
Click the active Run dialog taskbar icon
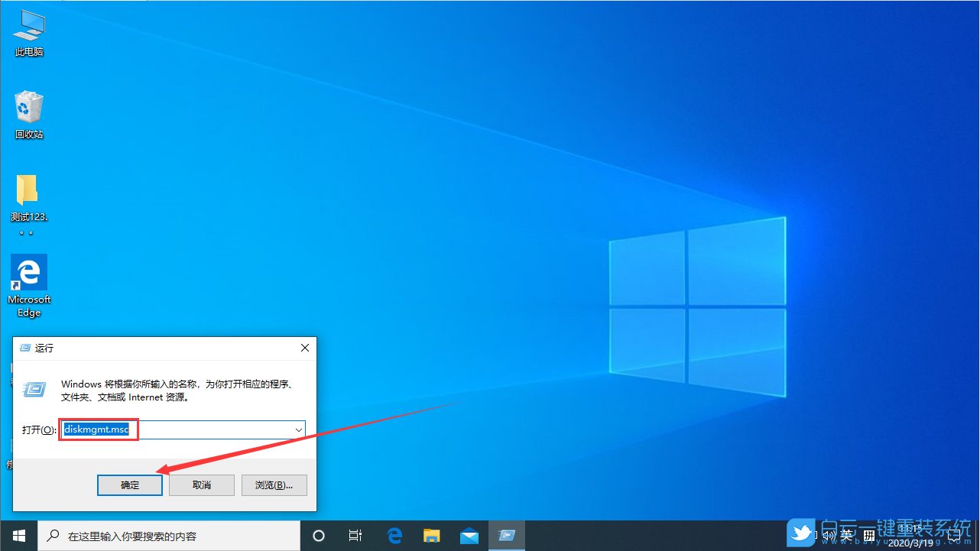coord(506,535)
